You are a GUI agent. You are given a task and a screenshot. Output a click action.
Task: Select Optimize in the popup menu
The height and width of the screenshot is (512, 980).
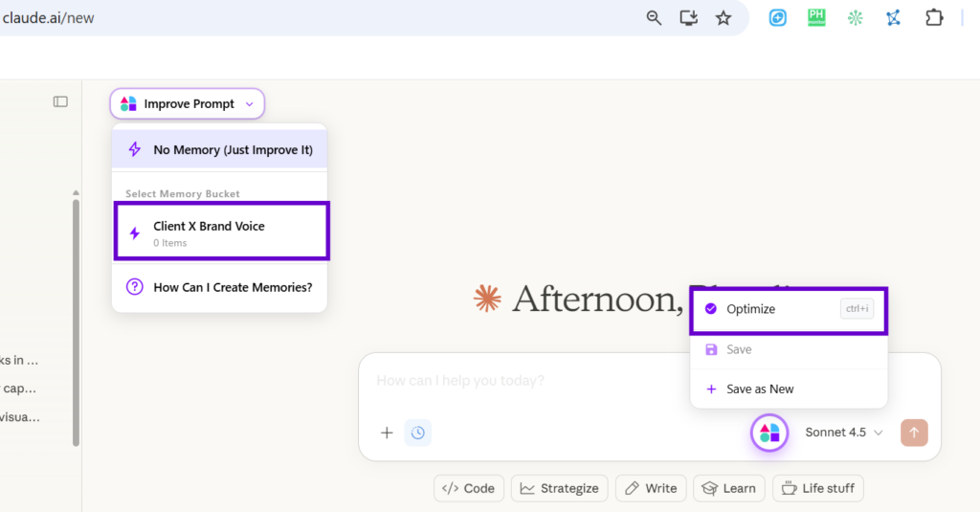pos(789,309)
